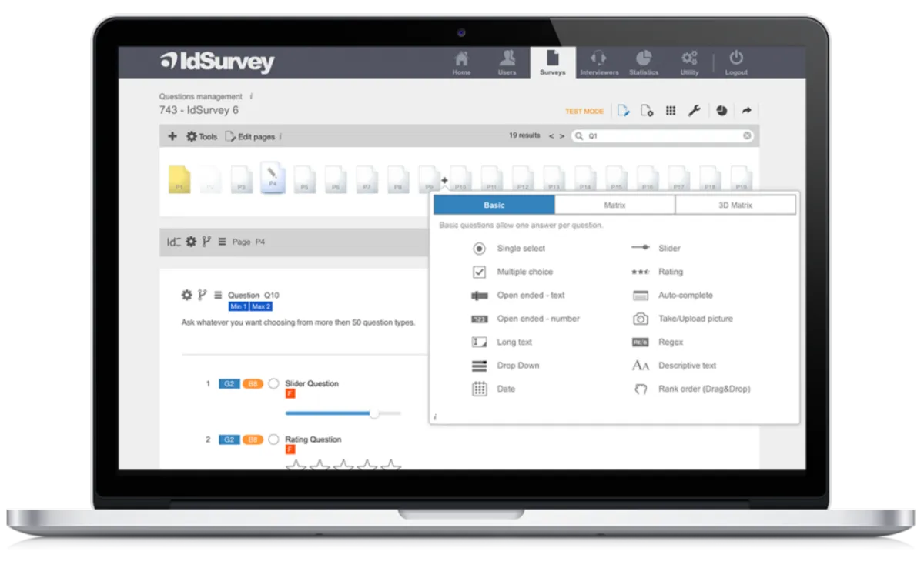Open the Statistics pie chart icon
Viewport: 924px width, 568px height.
click(x=644, y=62)
